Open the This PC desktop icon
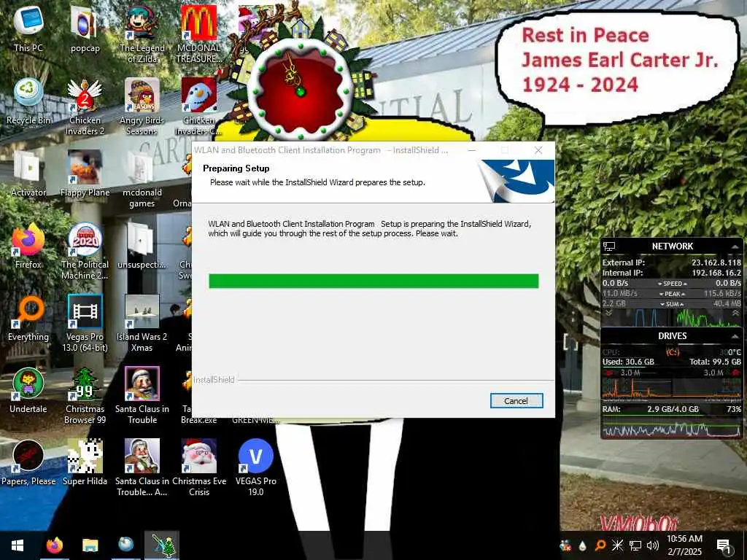 click(x=28, y=28)
